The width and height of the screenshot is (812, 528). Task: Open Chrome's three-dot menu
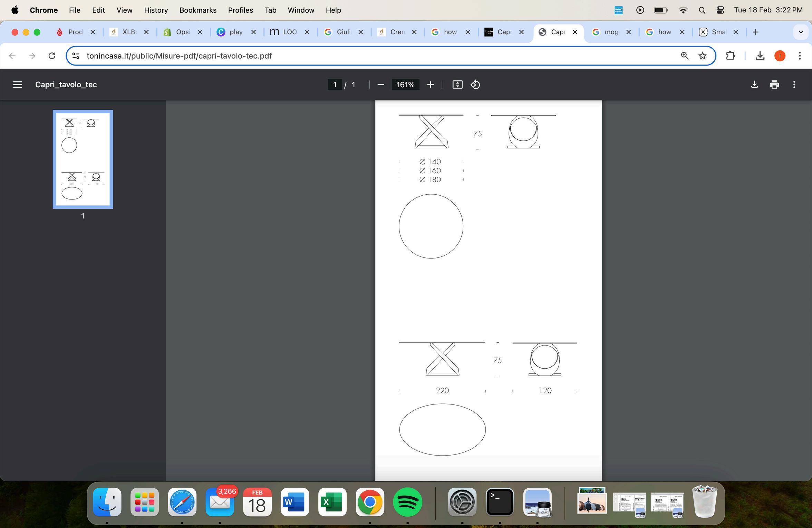(800, 56)
